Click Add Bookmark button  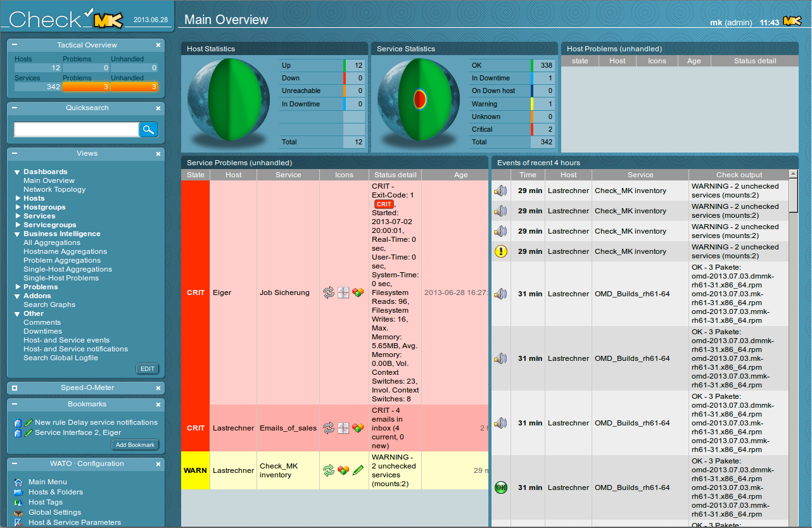pos(135,445)
